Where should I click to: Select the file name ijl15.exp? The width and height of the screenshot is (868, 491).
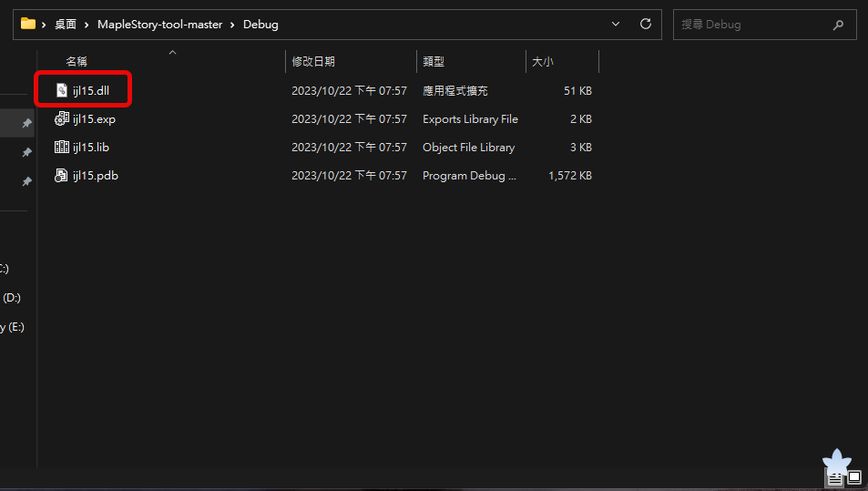click(x=94, y=118)
